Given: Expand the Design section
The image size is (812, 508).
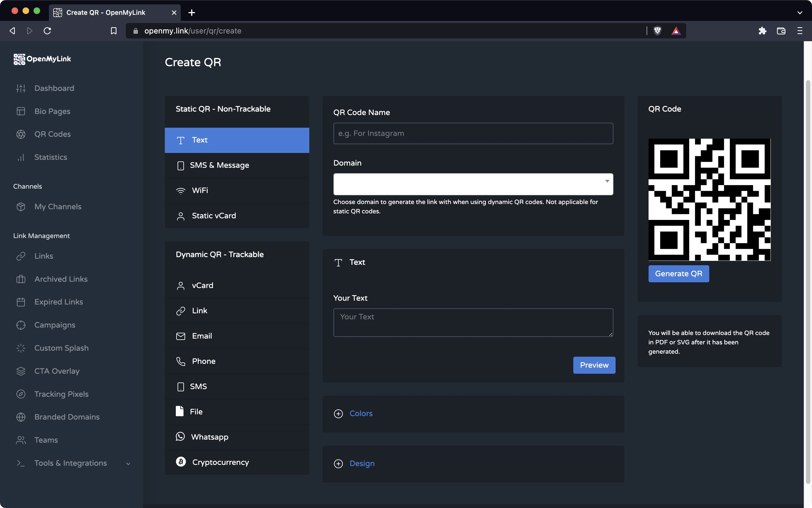Looking at the screenshot, I should click(x=361, y=463).
